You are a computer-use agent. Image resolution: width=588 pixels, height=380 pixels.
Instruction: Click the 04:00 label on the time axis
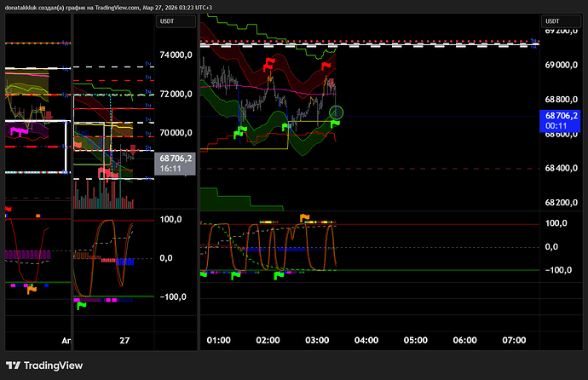[x=366, y=339]
